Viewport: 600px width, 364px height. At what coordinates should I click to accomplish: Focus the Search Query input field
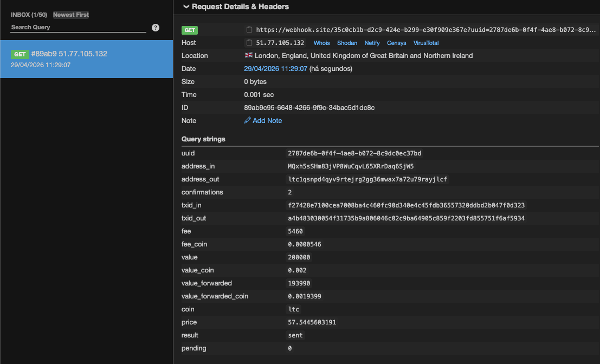tap(78, 27)
